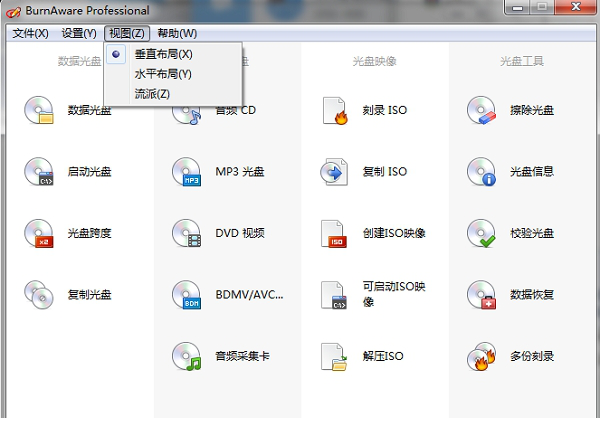Viewport: 600px width, 434px height.
Task: Open the 帮助(W) menu
Action: 177,33
